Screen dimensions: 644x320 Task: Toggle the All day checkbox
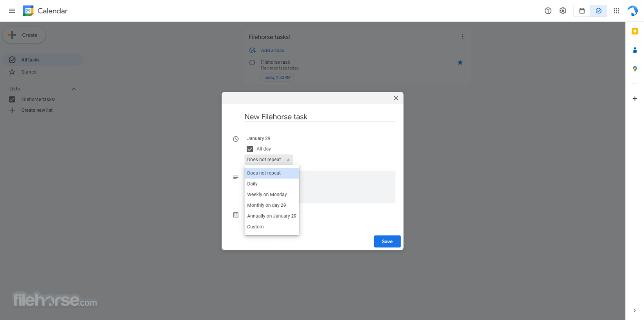pyautogui.click(x=250, y=149)
